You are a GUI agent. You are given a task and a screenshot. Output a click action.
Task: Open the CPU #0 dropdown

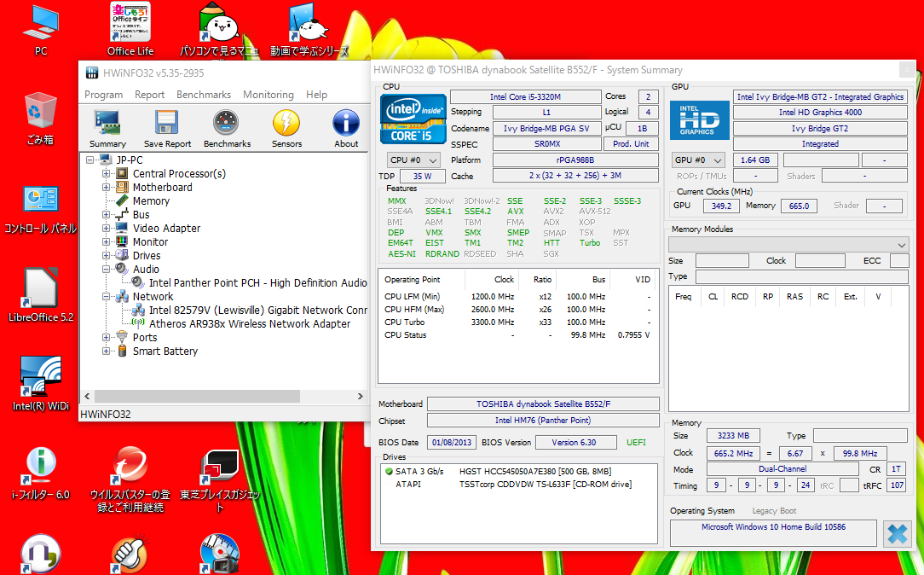tap(413, 160)
